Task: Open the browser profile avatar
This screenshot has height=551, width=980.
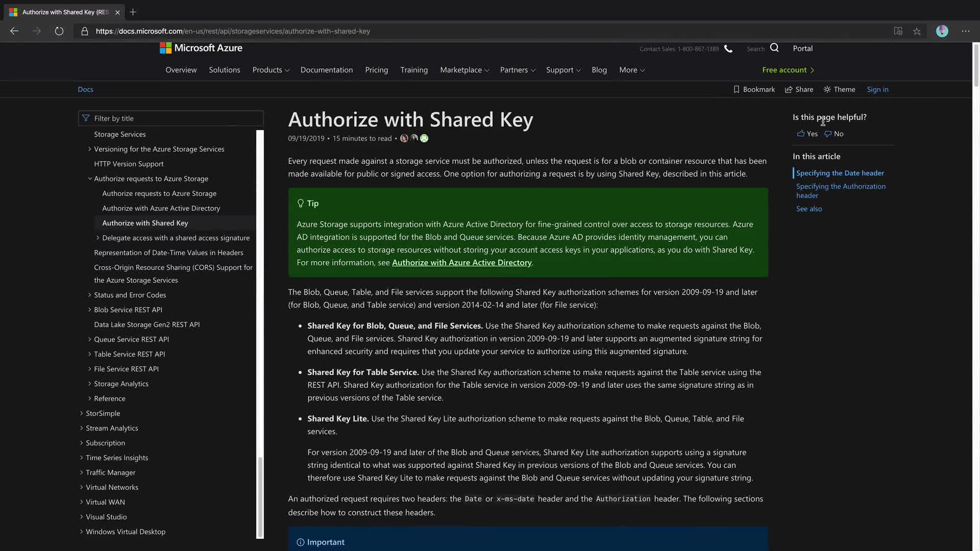Action: click(x=942, y=31)
